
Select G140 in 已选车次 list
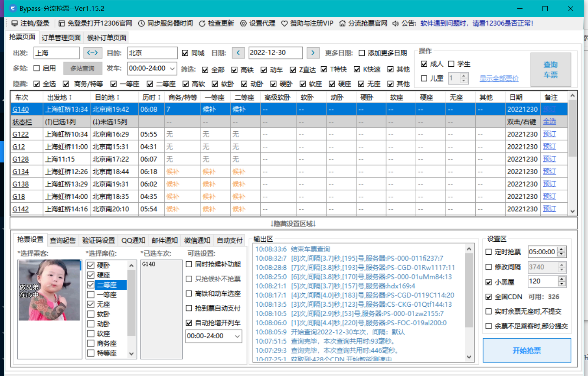[149, 264]
